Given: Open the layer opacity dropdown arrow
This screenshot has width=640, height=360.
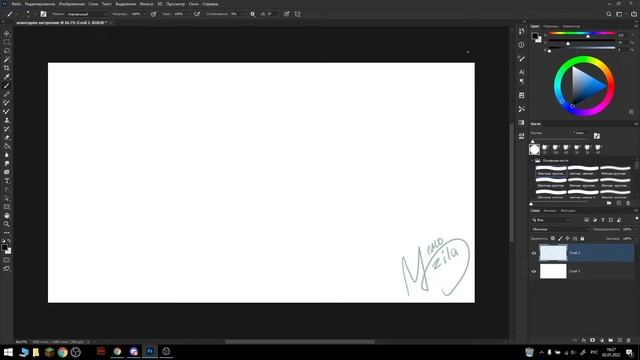Looking at the screenshot, I should pos(635,229).
